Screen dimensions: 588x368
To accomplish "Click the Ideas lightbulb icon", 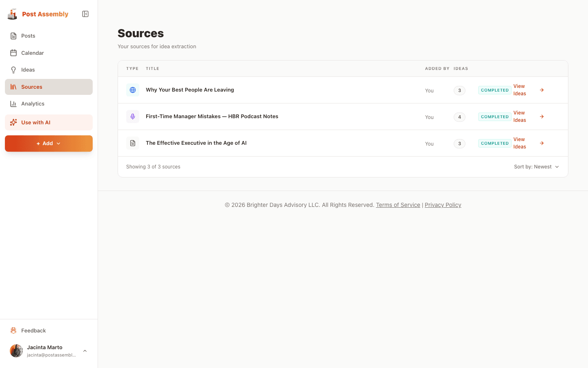I will point(13,70).
